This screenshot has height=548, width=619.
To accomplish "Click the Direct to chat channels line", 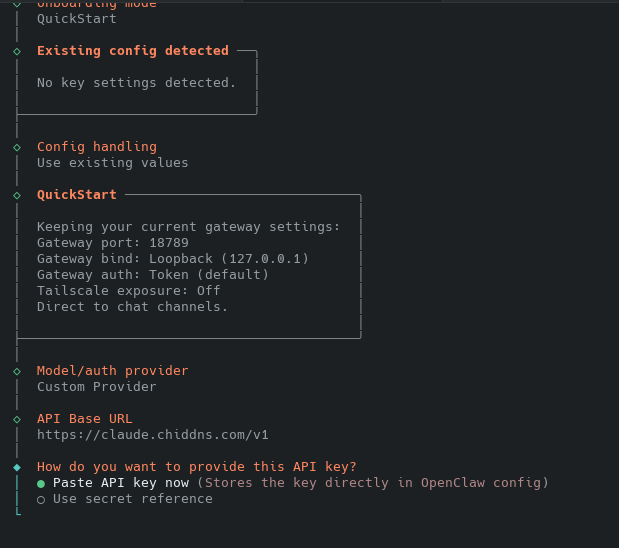I will 132,307.
